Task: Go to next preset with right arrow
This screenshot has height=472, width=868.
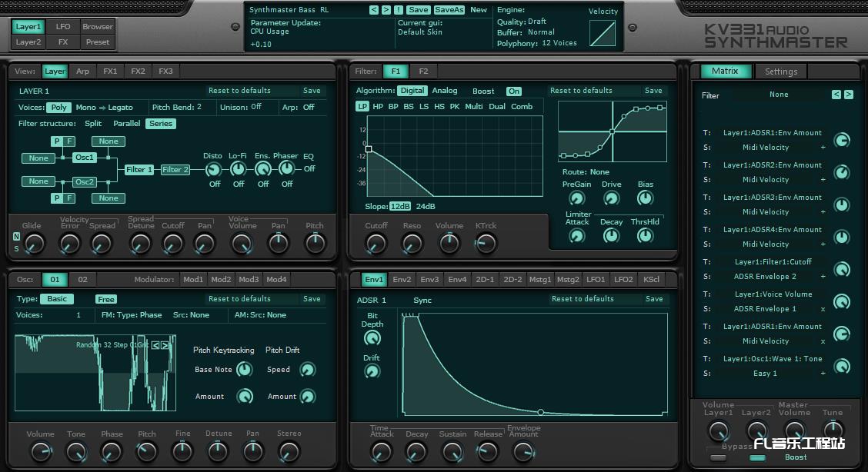Action: (x=386, y=10)
